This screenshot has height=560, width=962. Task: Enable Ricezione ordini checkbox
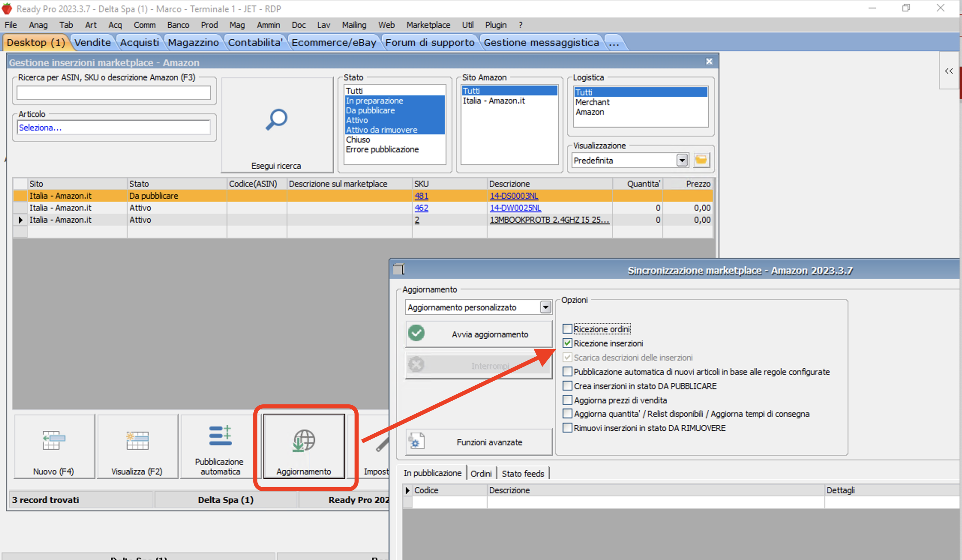click(x=567, y=328)
